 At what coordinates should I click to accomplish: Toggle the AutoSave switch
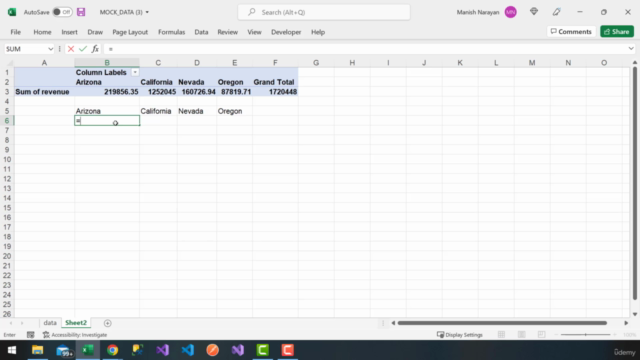[62, 12]
